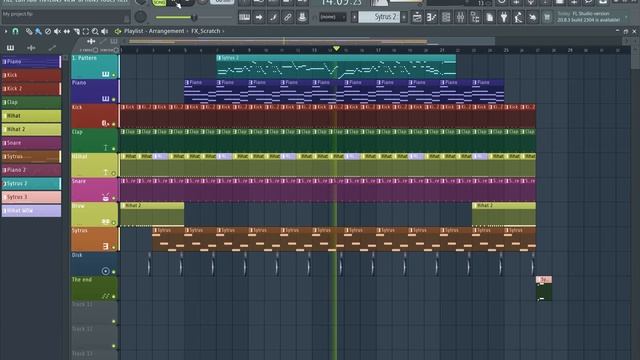Open the playlist options arrow menu

6,31
